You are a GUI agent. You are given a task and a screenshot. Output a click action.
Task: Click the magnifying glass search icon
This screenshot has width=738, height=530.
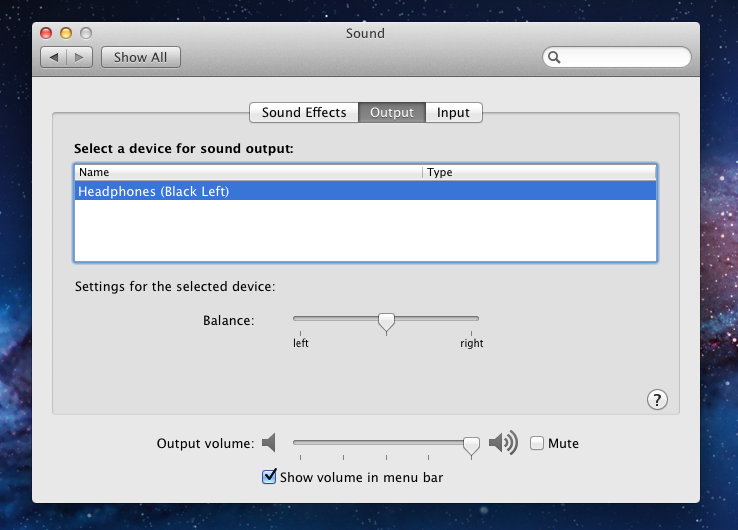click(554, 58)
